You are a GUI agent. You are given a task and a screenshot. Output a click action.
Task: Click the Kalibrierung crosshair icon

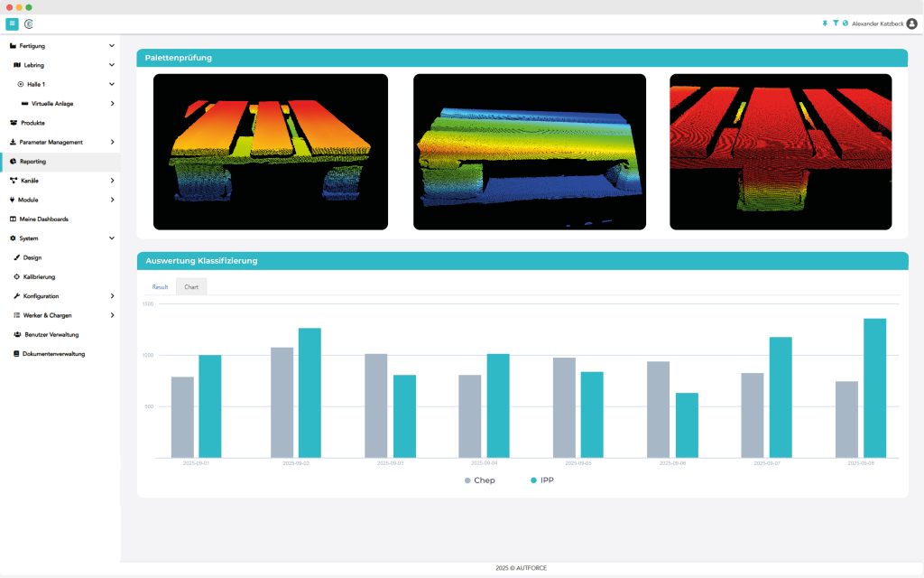click(16, 276)
